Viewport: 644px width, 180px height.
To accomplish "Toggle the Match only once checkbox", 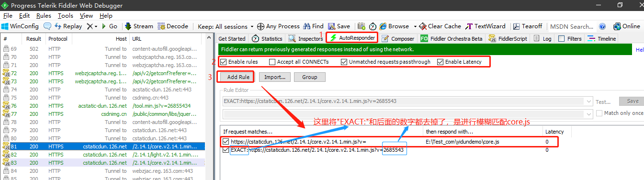I will 599,113.
